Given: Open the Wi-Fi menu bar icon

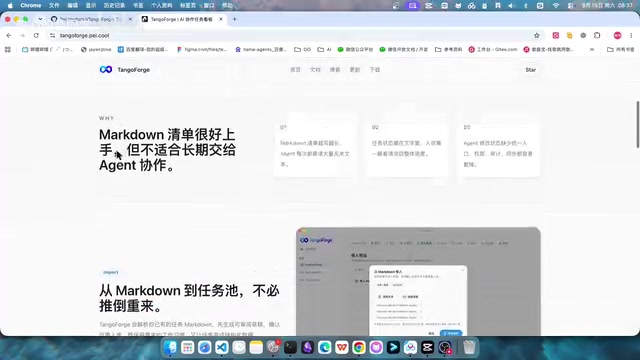Looking at the screenshot, I should click(x=556, y=6).
